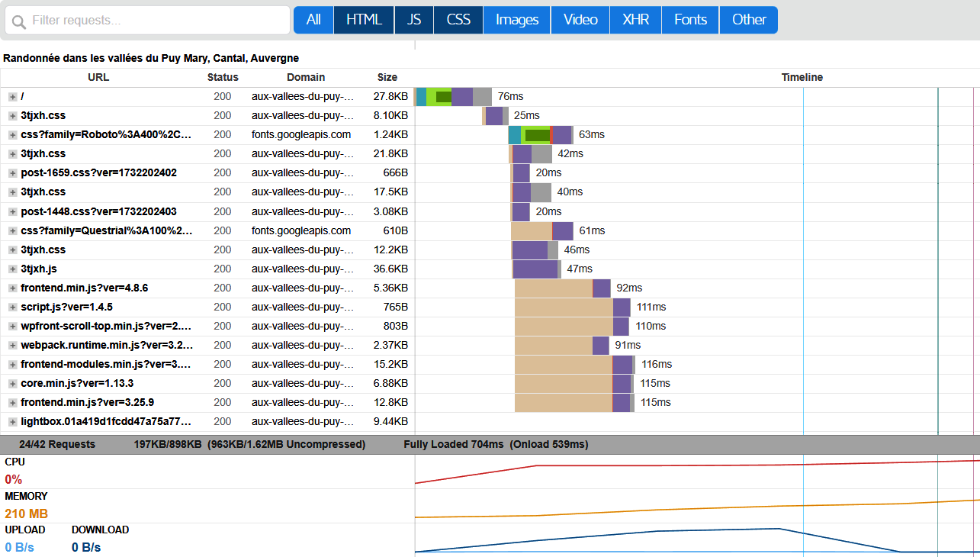Switch to the Images filter tab
The height and width of the screenshot is (557, 980).
click(517, 20)
